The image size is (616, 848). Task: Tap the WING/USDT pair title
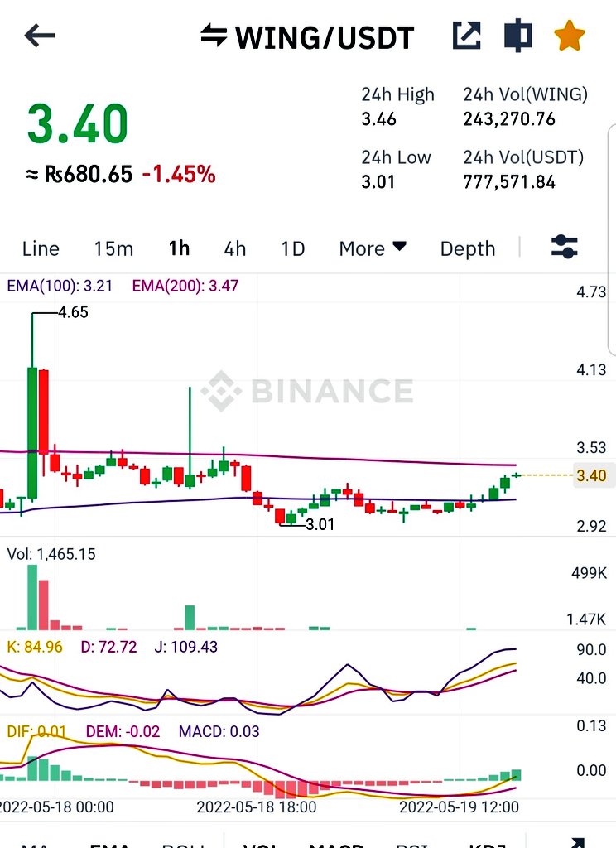click(325, 37)
